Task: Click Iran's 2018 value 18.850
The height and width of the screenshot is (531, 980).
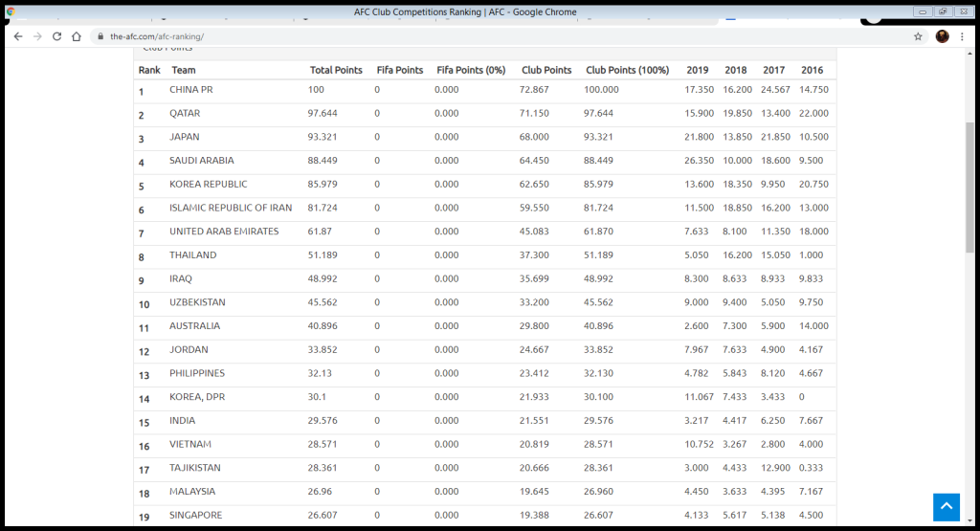Action: [738, 208]
